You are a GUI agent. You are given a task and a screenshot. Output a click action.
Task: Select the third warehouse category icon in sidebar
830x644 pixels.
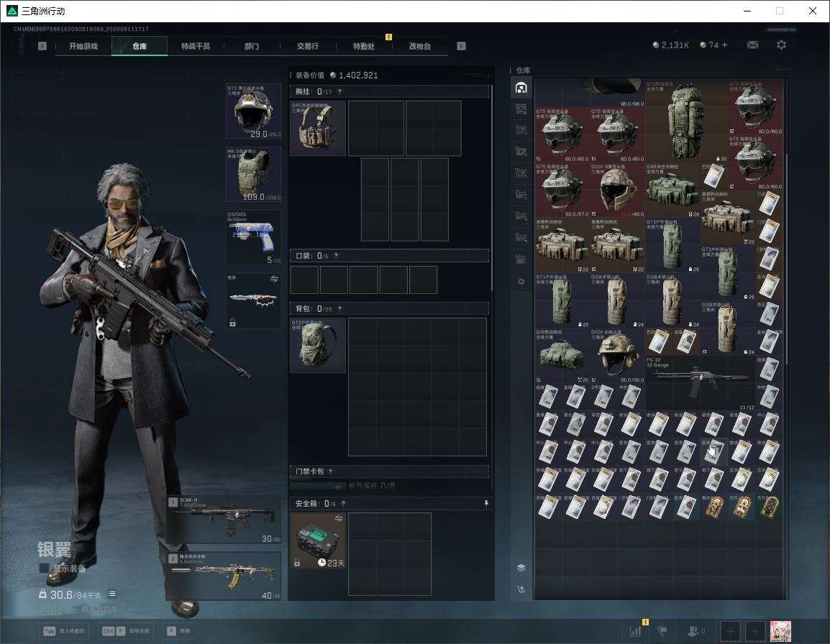pos(521,131)
